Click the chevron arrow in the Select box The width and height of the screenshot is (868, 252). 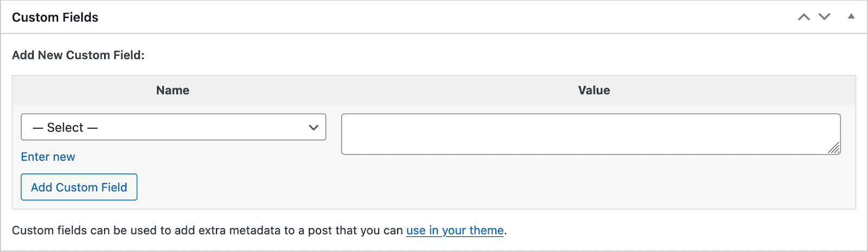tap(313, 128)
